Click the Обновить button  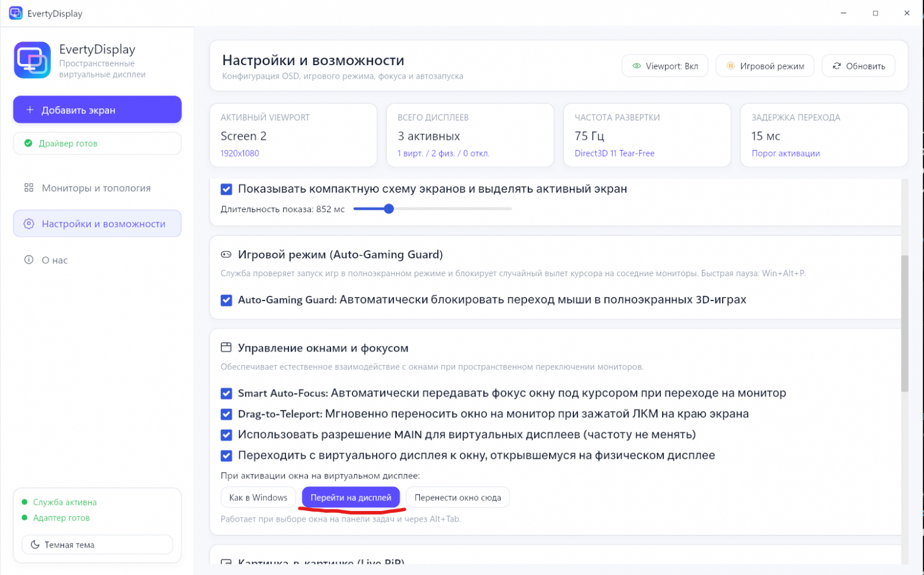click(858, 66)
